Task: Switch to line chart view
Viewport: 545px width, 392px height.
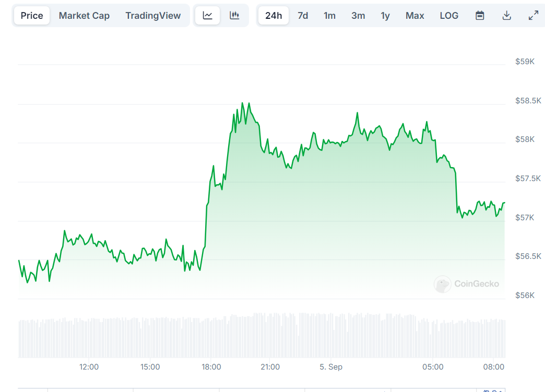Action: click(x=208, y=15)
